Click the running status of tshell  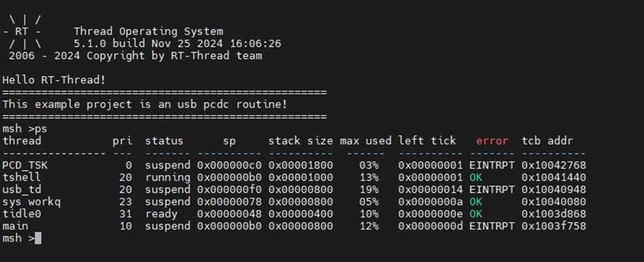click(167, 178)
